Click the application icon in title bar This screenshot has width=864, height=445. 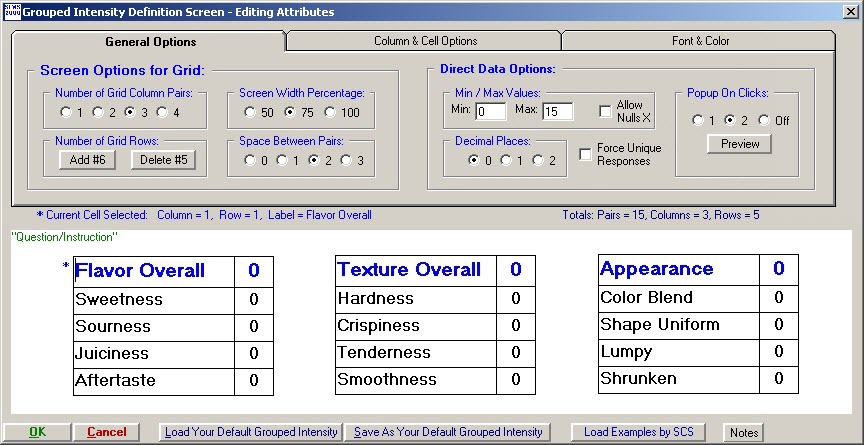12,12
